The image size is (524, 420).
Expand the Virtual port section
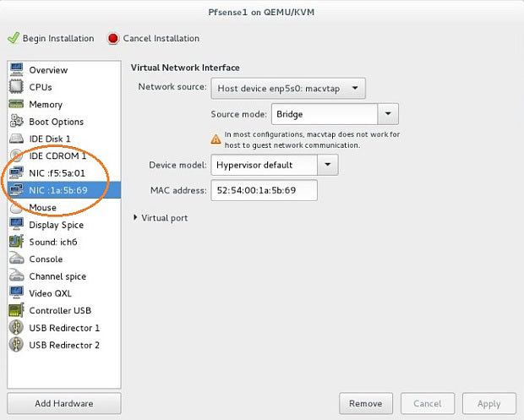[x=137, y=218]
